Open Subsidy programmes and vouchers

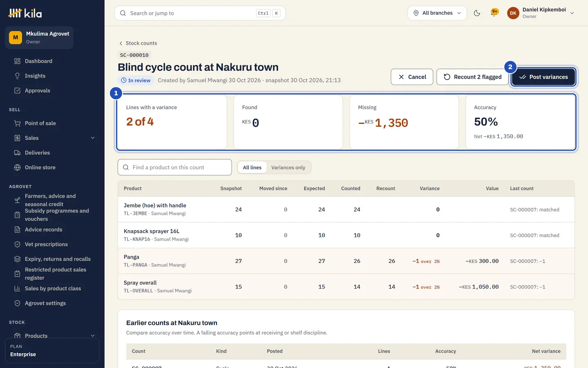tap(52, 215)
